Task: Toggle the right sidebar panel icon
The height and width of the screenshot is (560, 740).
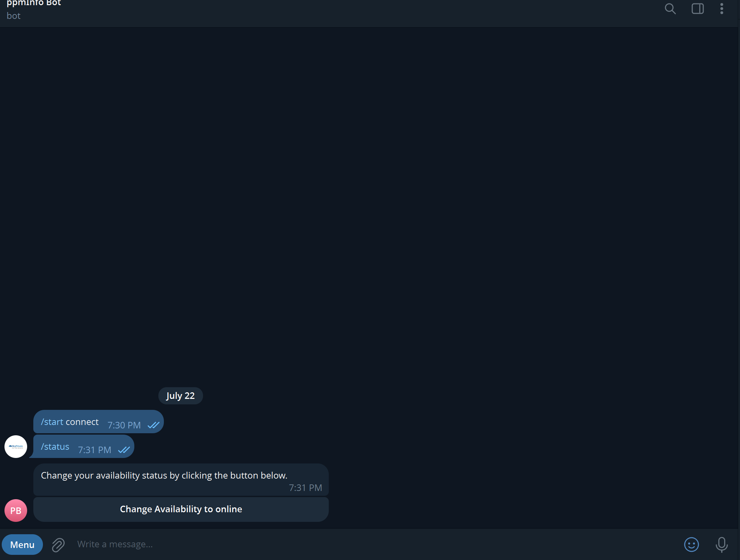Action: 697,9
